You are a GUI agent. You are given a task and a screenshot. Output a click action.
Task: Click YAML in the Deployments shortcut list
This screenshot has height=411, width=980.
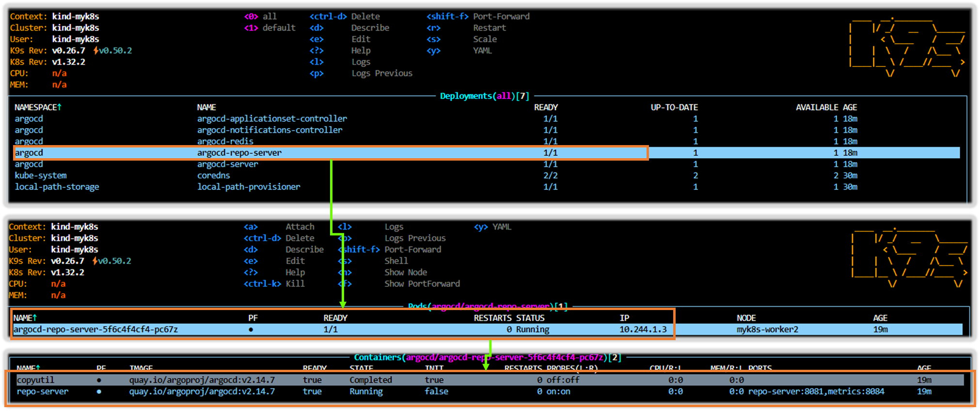[482, 50]
